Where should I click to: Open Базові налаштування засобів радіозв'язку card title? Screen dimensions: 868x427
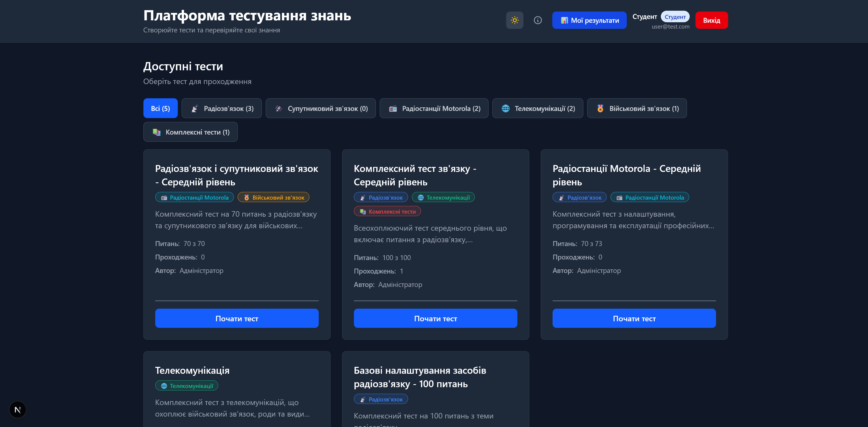coord(420,377)
